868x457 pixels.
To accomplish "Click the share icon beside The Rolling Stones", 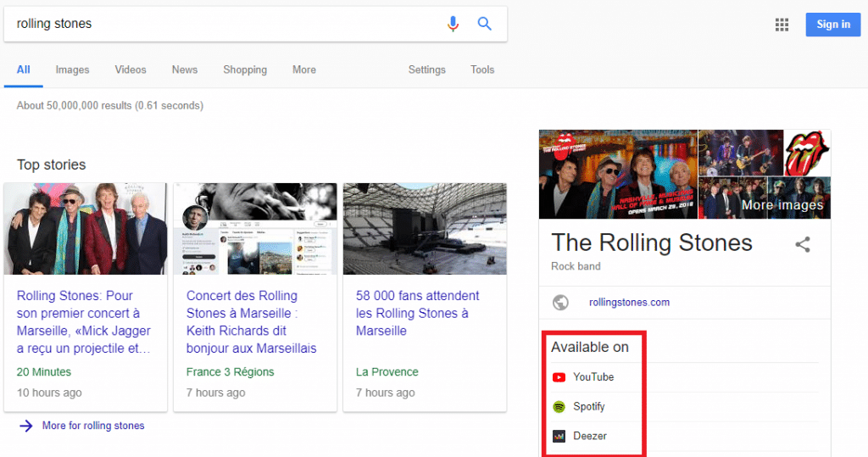I will pyautogui.click(x=803, y=244).
